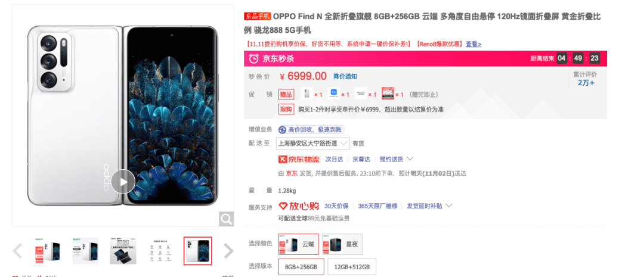Play the product video on main image

click(123, 181)
